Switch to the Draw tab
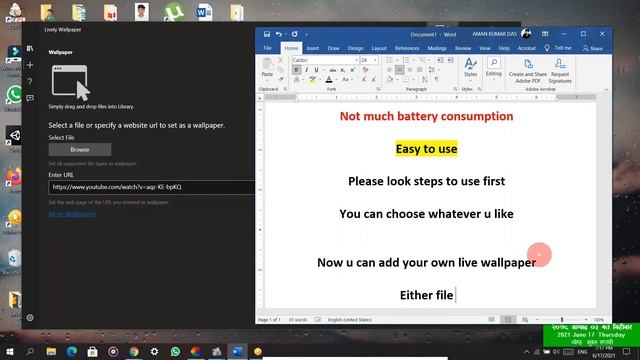This screenshot has height=360, width=640. pyautogui.click(x=333, y=48)
